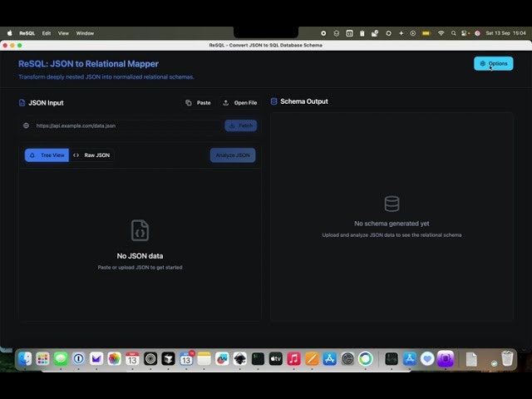Open System Settings from the dock
Image resolution: width=532 pixels, height=399 pixels.
coord(347,359)
